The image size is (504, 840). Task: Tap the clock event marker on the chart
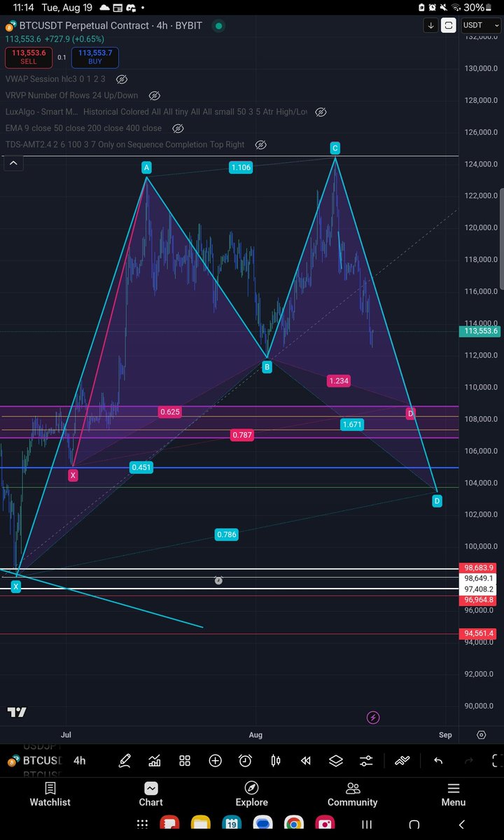point(218,580)
